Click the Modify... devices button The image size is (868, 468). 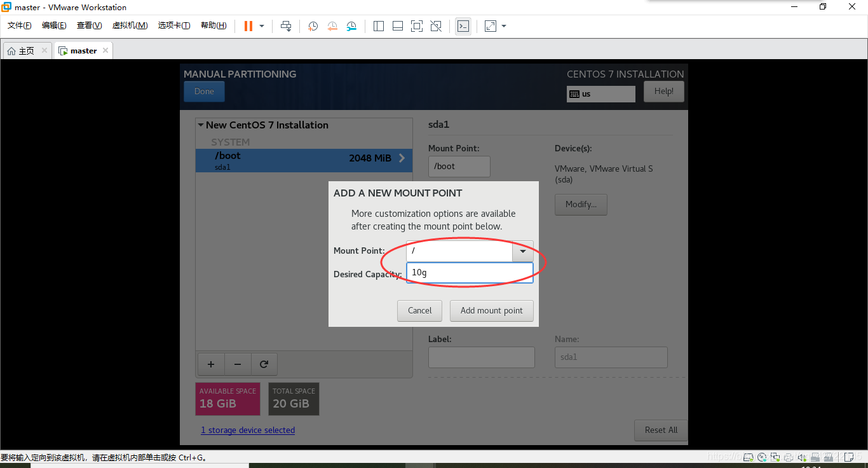581,205
